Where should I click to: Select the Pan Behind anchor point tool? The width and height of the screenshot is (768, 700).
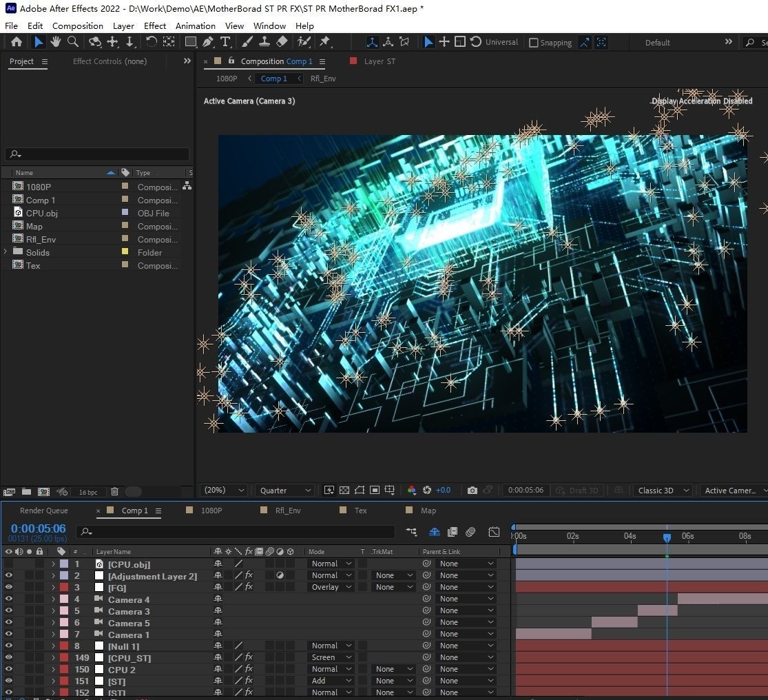169,42
